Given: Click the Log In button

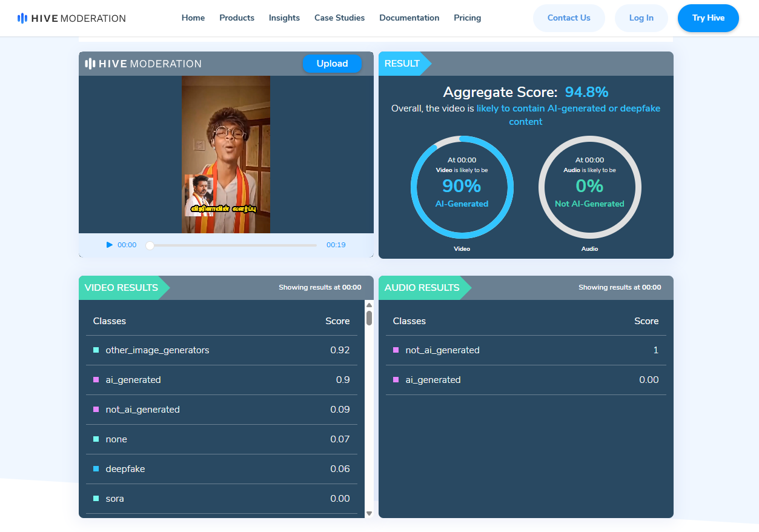Looking at the screenshot, I should tap(641, 18).
